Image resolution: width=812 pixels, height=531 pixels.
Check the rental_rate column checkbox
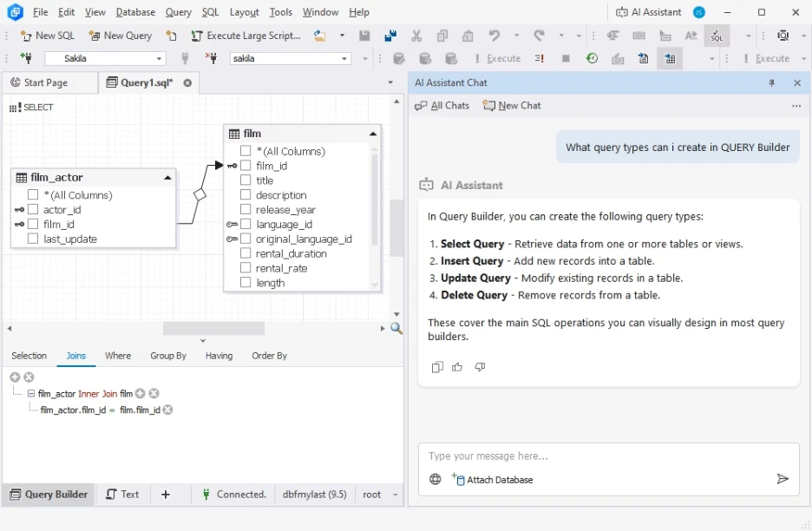[246, 268]
